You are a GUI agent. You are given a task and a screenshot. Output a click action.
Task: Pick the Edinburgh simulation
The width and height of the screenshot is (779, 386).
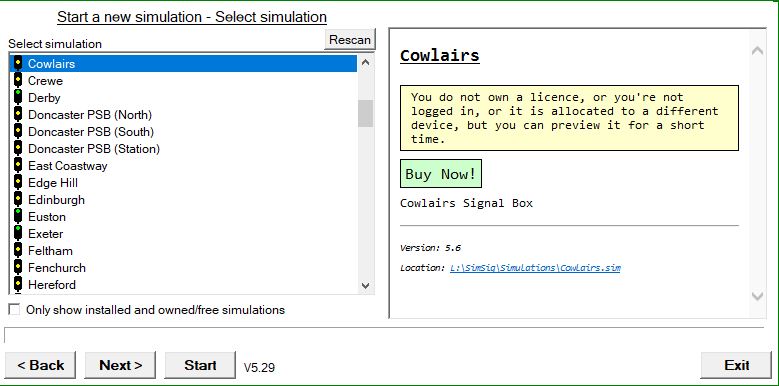pos(183,200)
